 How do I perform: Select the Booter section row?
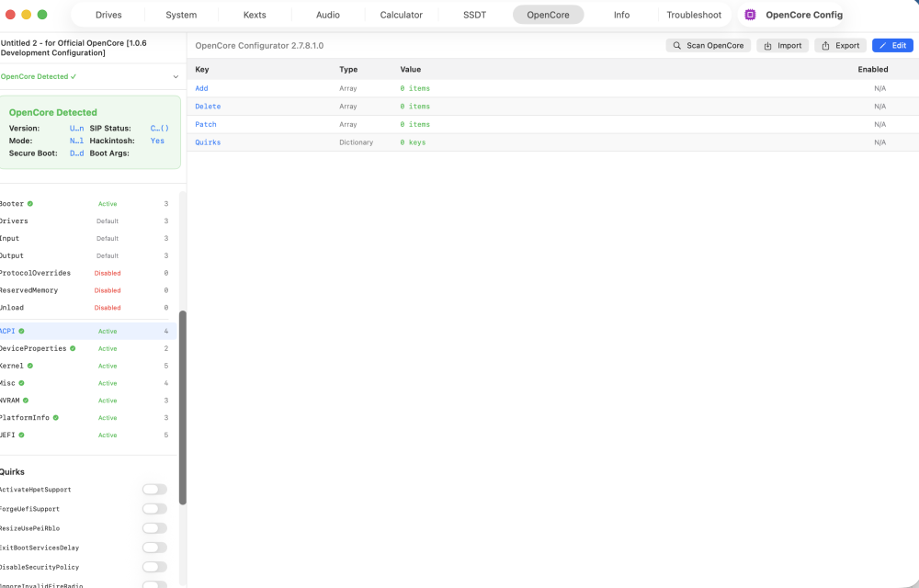(86, 204)
